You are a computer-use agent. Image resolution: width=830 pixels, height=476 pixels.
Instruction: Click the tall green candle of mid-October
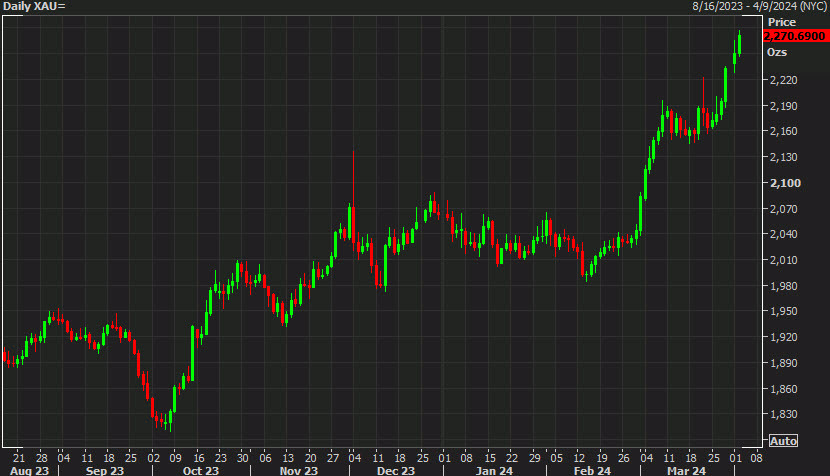193,353
